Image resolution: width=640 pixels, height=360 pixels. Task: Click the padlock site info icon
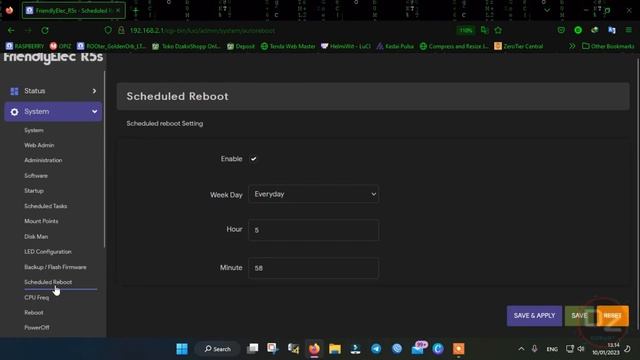pyautogui.click(x=121, y=30)
